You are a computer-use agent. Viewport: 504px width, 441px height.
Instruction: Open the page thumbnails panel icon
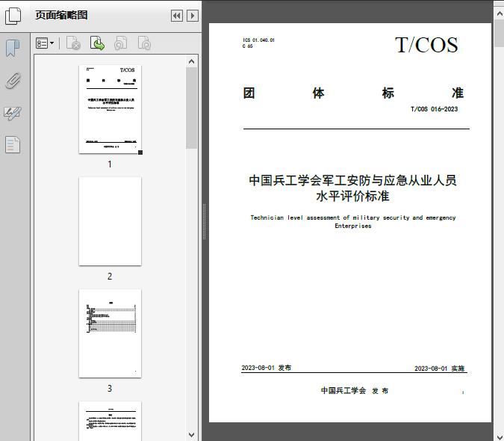(x=13, y=16)
